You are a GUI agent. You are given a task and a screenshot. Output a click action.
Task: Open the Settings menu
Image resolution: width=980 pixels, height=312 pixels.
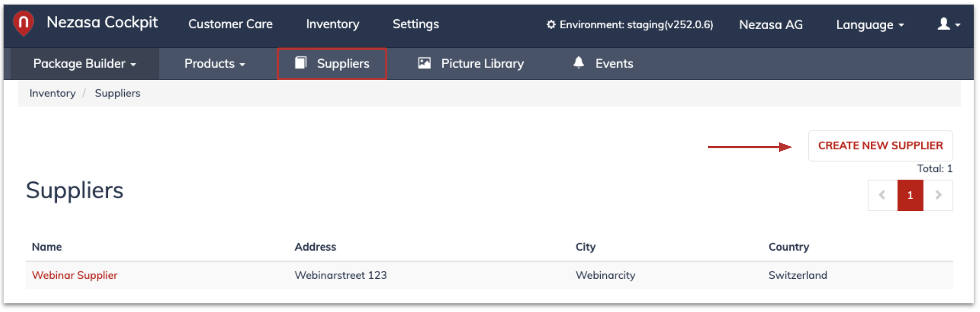point(415,24)
